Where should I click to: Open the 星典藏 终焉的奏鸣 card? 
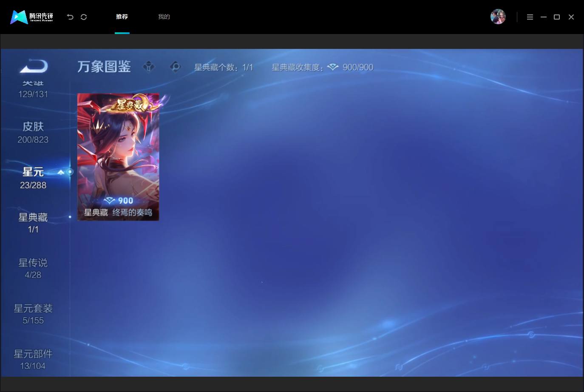point(118,157)
